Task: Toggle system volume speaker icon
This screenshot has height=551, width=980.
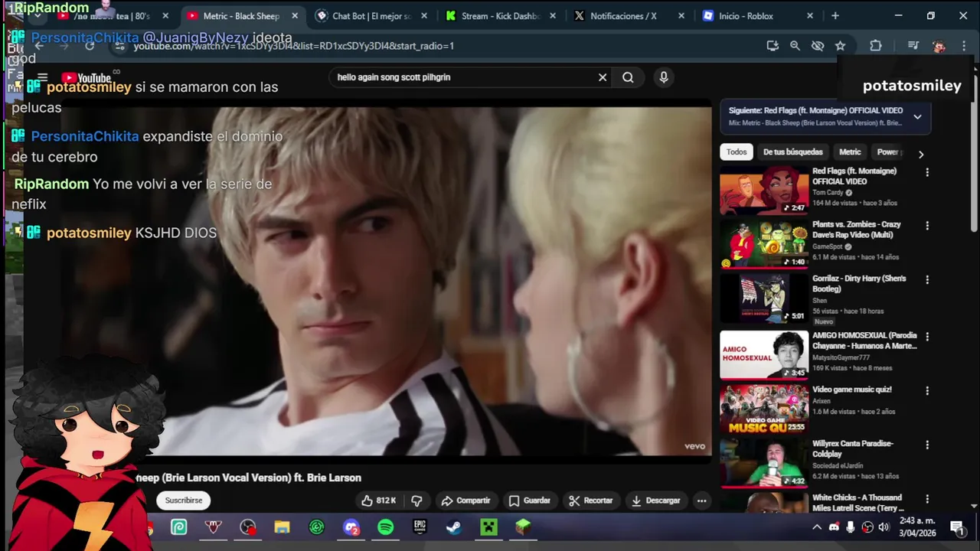Action: (x=884, y=527)
